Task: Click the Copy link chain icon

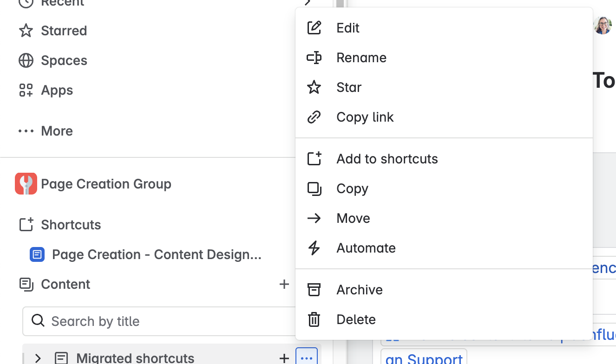Action: tap(314, 117)
